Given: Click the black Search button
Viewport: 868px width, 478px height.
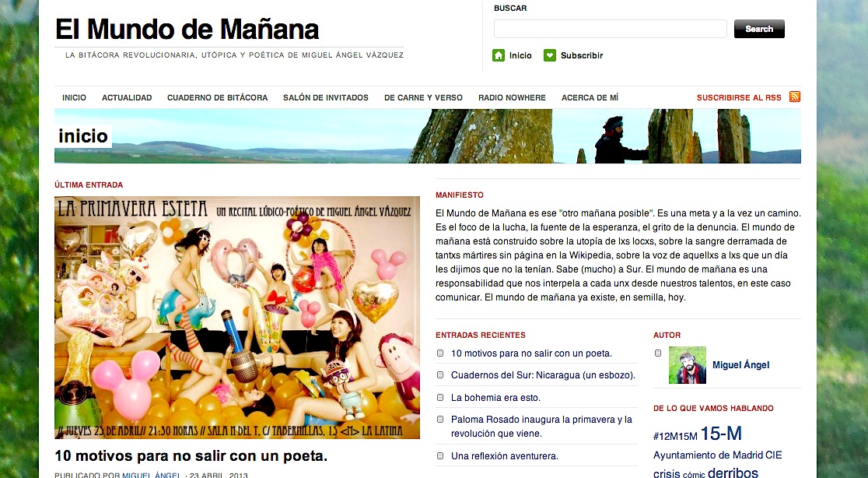Looking at the screenshot, I should 759,29.
